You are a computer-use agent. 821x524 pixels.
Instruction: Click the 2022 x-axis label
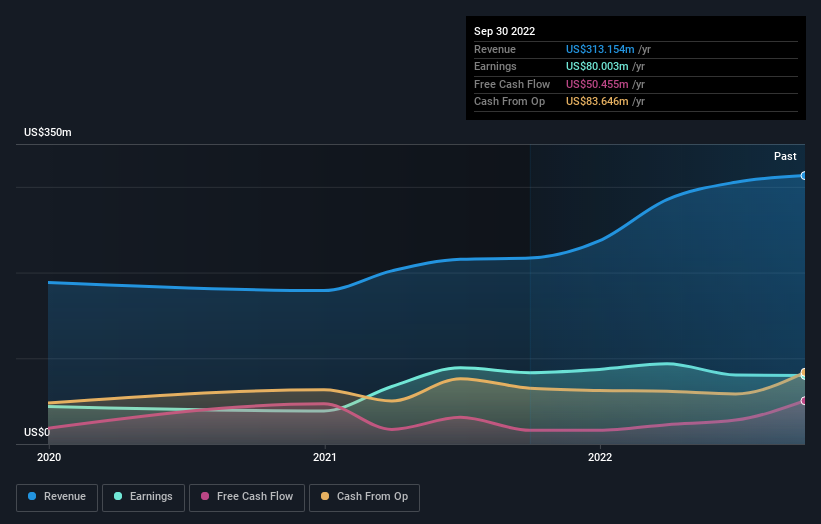point(600,457)
